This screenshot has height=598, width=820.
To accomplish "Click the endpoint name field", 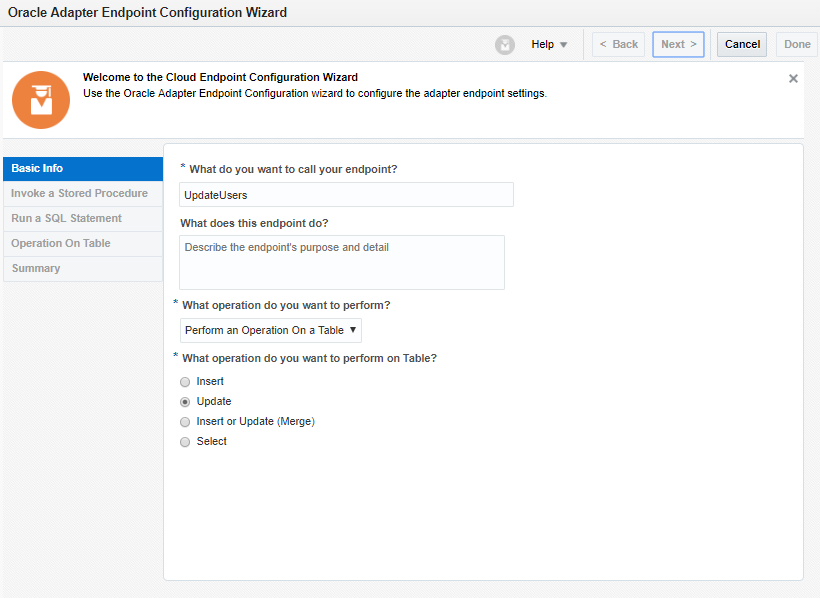I will (x=346, y=195).
